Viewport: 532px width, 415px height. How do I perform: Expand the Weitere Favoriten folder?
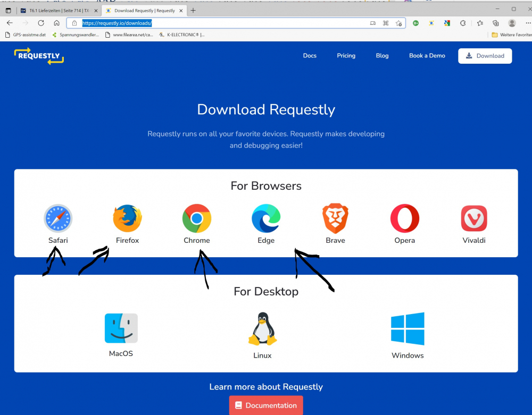click(x=512, y=35)
